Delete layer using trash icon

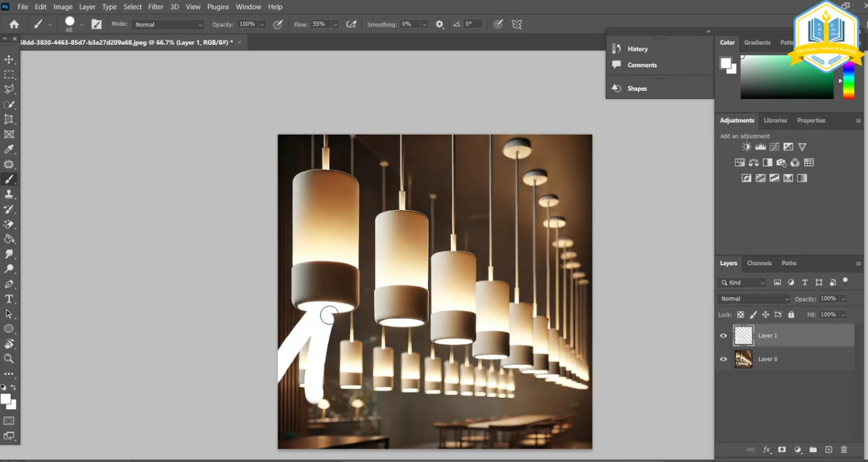point(844,449)
